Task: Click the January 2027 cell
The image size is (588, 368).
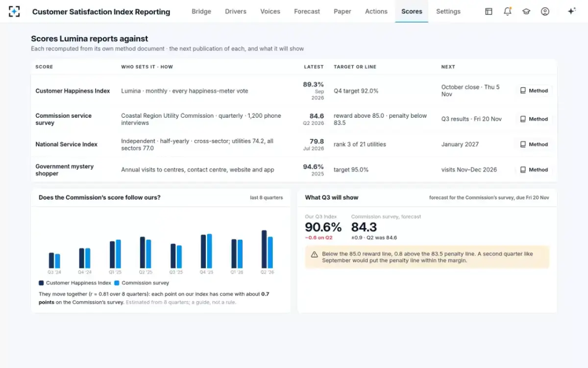Action: point(461,145)
